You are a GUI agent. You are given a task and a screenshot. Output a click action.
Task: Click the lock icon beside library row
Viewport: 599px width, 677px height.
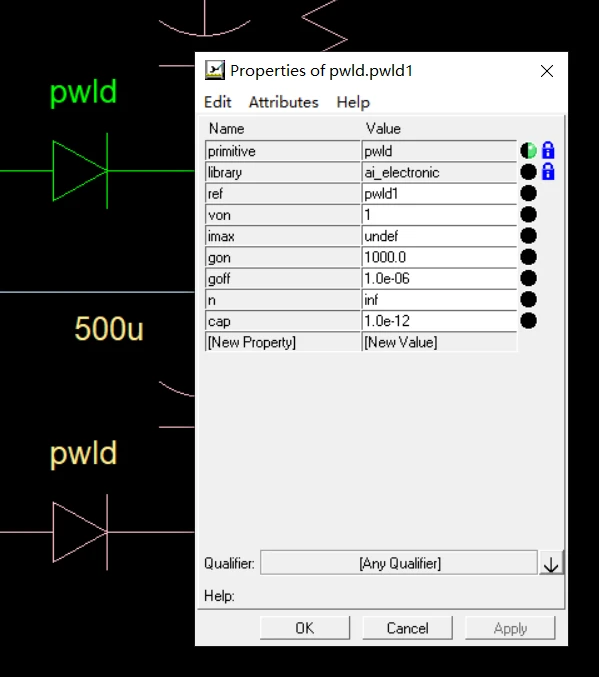[x=548, y=171]
